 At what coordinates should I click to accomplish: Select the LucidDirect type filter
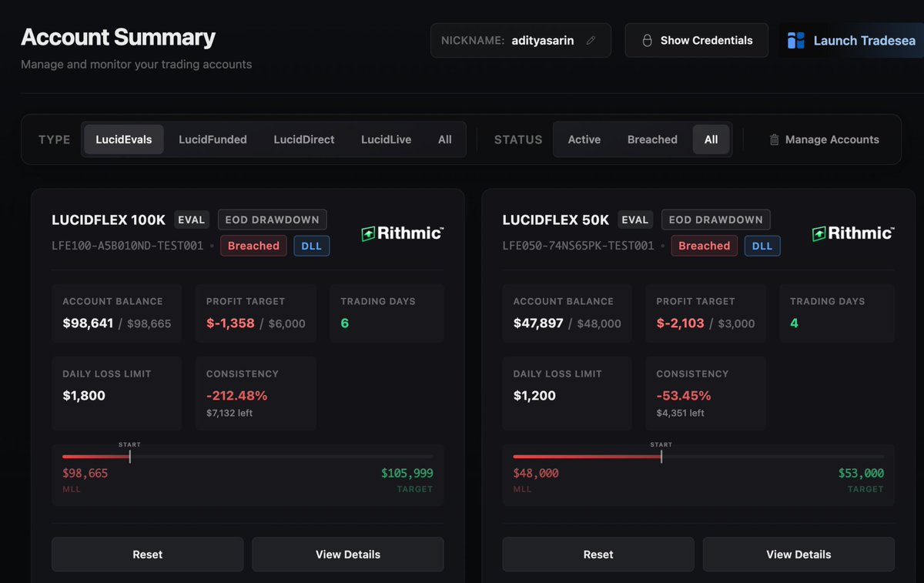point(304,139)
